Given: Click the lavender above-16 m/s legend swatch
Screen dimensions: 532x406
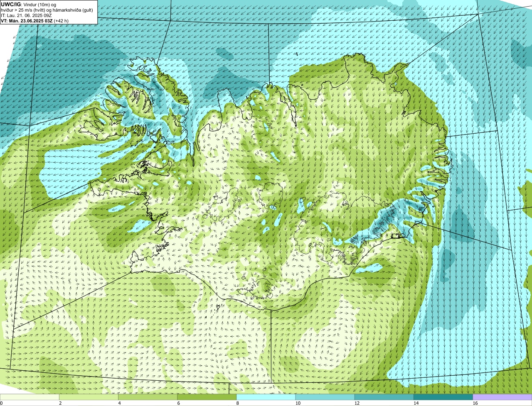Looking at the screenshot, I should click(502, 397).
